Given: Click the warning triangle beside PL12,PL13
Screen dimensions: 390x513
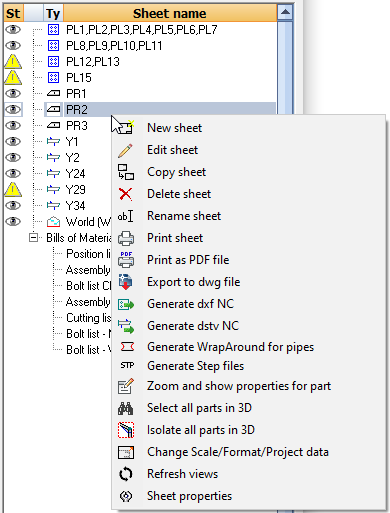Looking at the screenshot, I should click(13, 61).
